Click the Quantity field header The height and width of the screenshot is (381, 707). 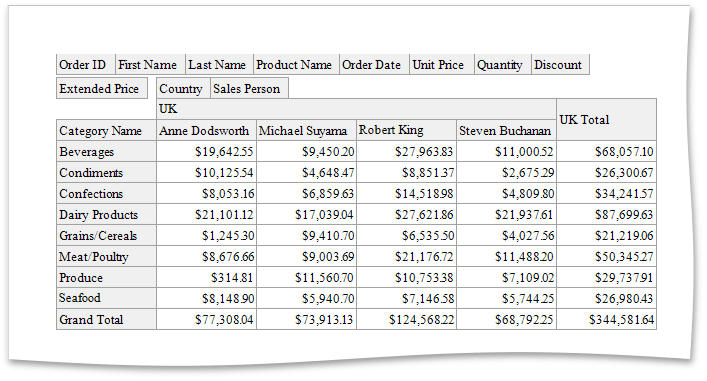(503, 64)
